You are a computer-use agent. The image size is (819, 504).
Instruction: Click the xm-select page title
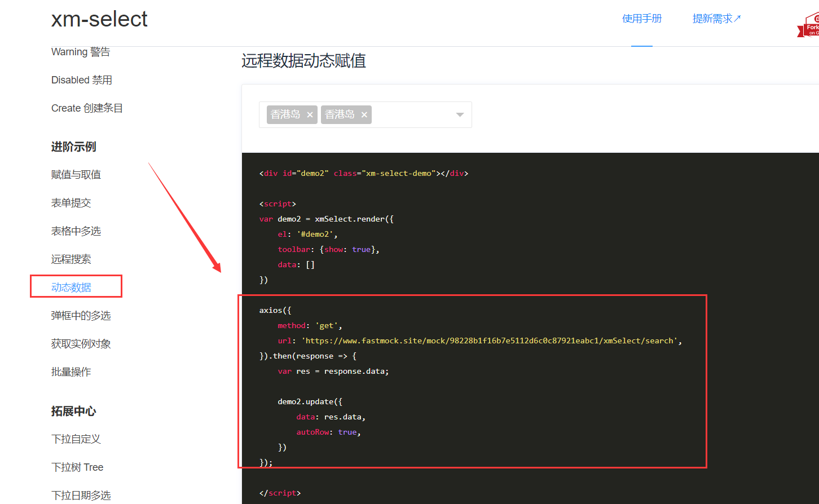(x=99, y=19)
